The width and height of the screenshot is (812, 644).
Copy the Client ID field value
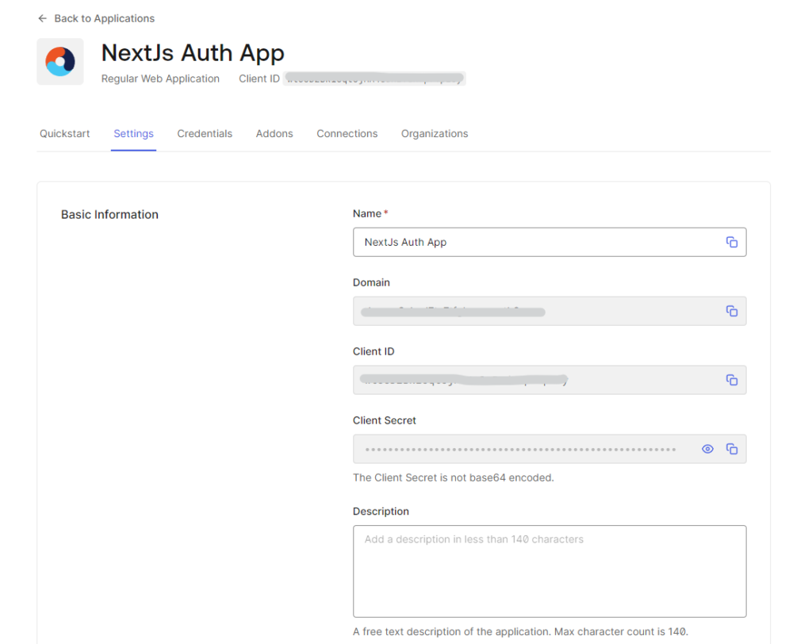731,381
